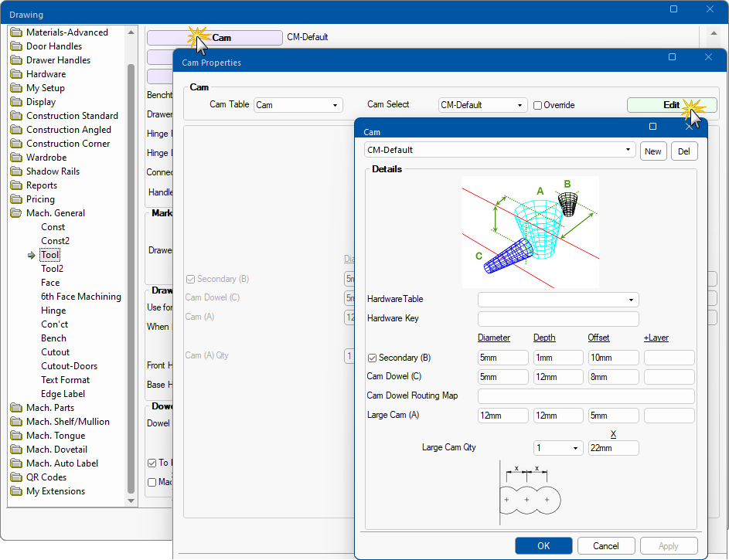Click the Hardware Key input field

558,318
